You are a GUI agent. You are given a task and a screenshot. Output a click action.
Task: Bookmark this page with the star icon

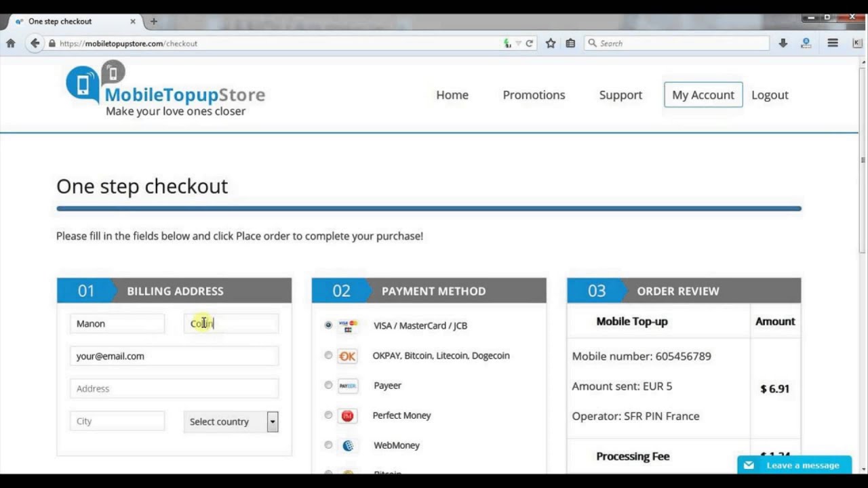point(551,43)
